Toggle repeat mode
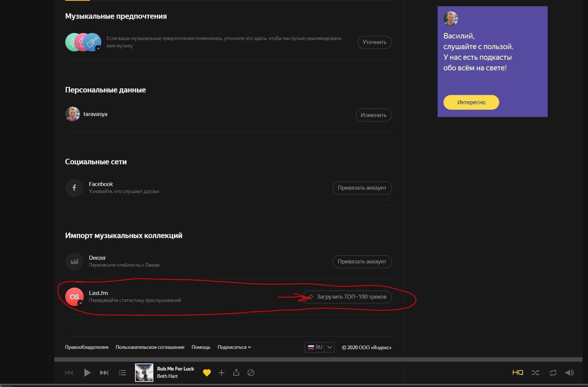Image resolution: width=588 pixels, height=387 pixels. tap(553, 373)
